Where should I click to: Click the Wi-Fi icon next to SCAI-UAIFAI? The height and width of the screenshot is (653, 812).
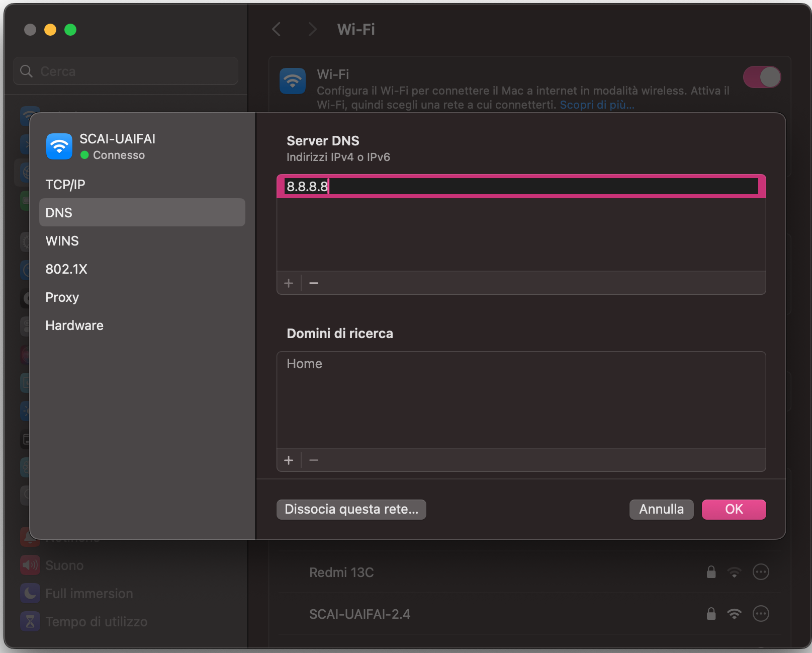pos(59,146)
